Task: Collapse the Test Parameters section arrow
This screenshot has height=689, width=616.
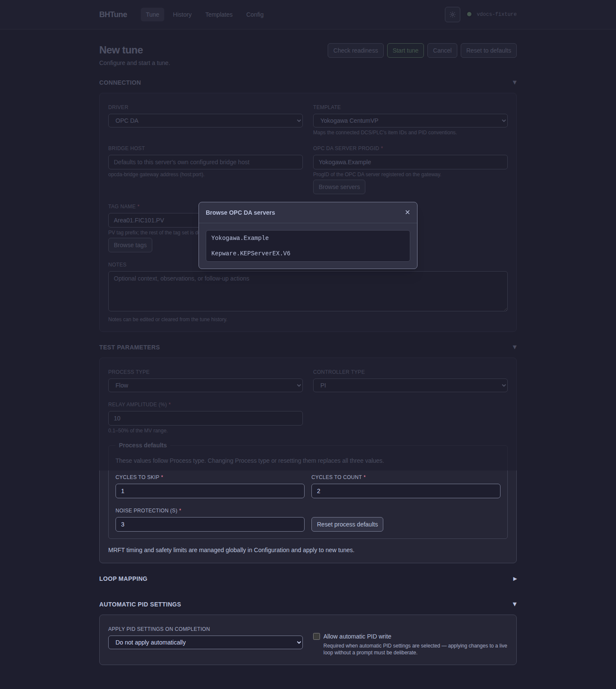Action: coord(515,347)
